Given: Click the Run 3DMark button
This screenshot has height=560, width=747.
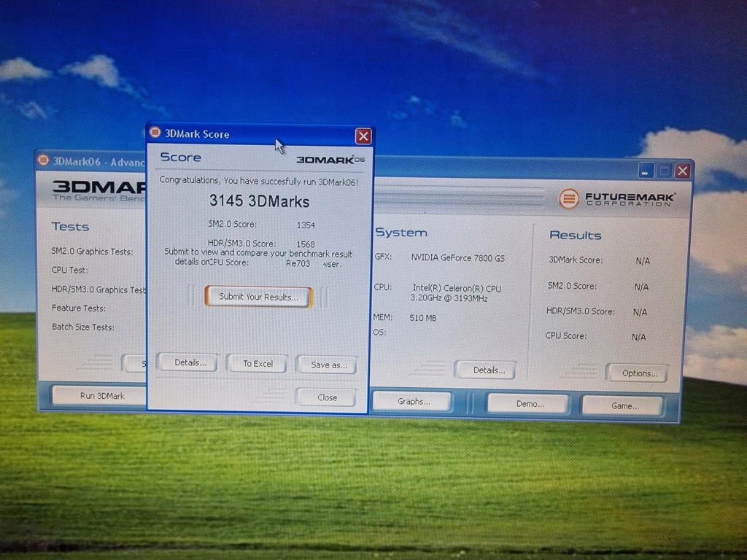Looking at the screenshot, I should (x=98, y=395).
